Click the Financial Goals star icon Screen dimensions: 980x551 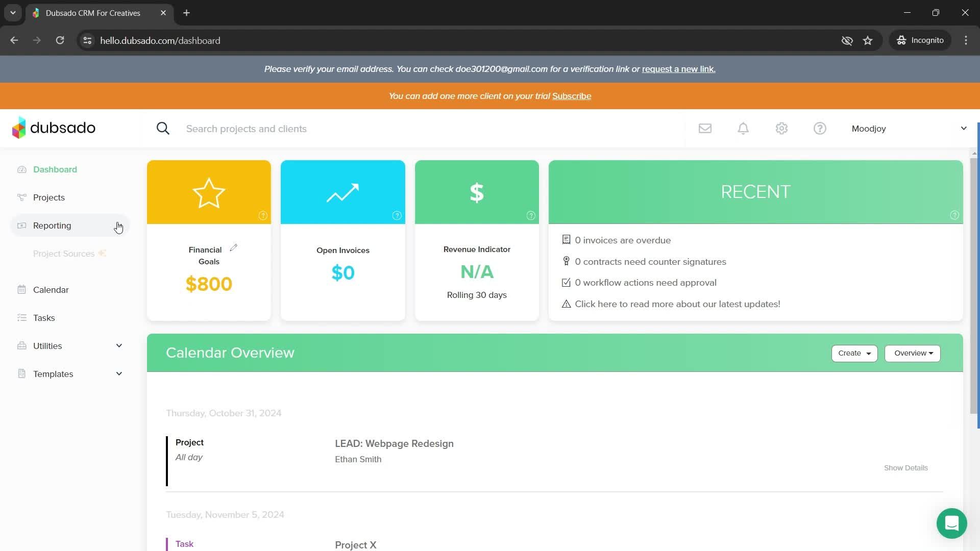click(x=209, y=193)
